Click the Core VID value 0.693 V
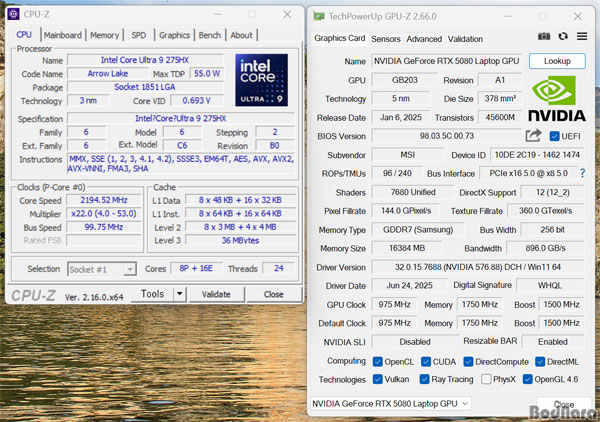Screen dimensions: 600x422 [x=196, y=101]
